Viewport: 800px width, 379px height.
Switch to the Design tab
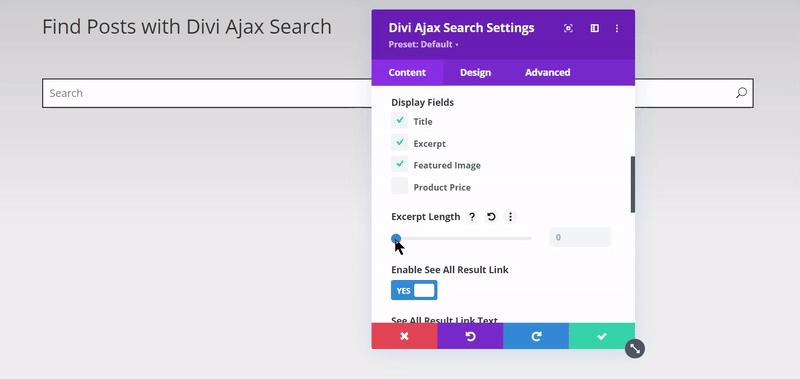point(476,72)
